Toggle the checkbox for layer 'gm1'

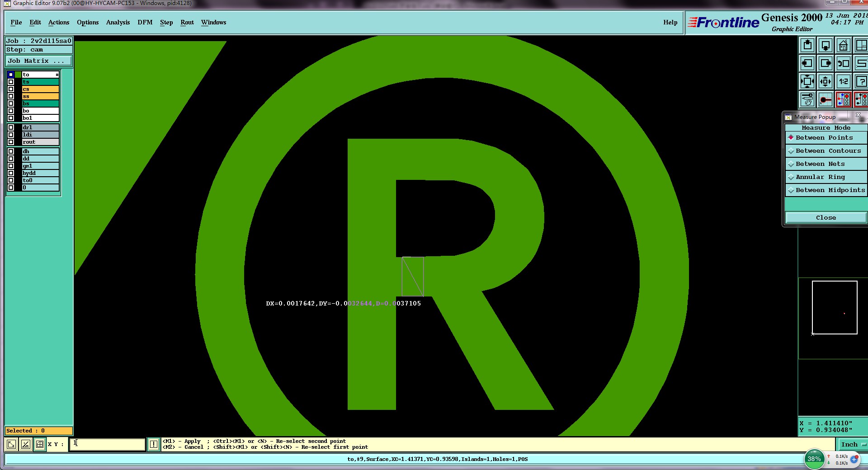(x=11, y=166)
